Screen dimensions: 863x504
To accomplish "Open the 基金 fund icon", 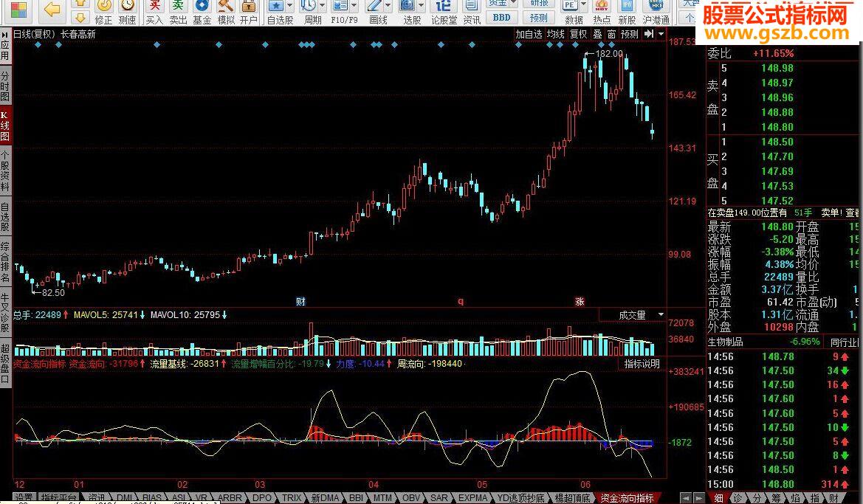I will (202, 5).
